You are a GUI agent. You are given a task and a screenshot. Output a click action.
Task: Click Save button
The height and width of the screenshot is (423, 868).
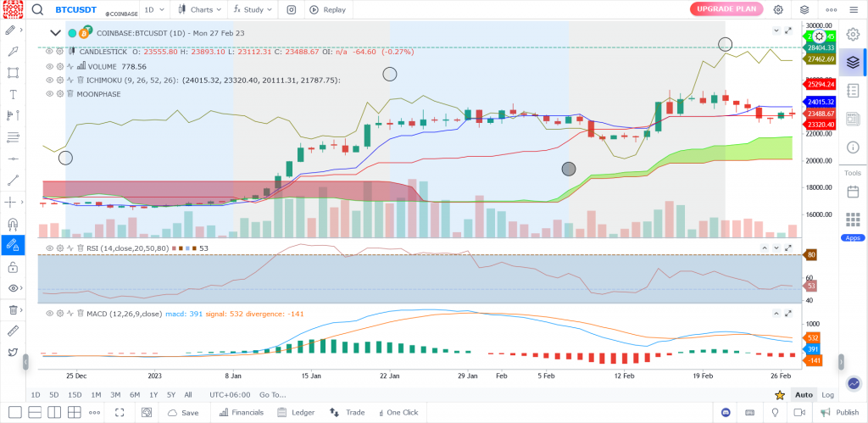(x=183, y=413)
